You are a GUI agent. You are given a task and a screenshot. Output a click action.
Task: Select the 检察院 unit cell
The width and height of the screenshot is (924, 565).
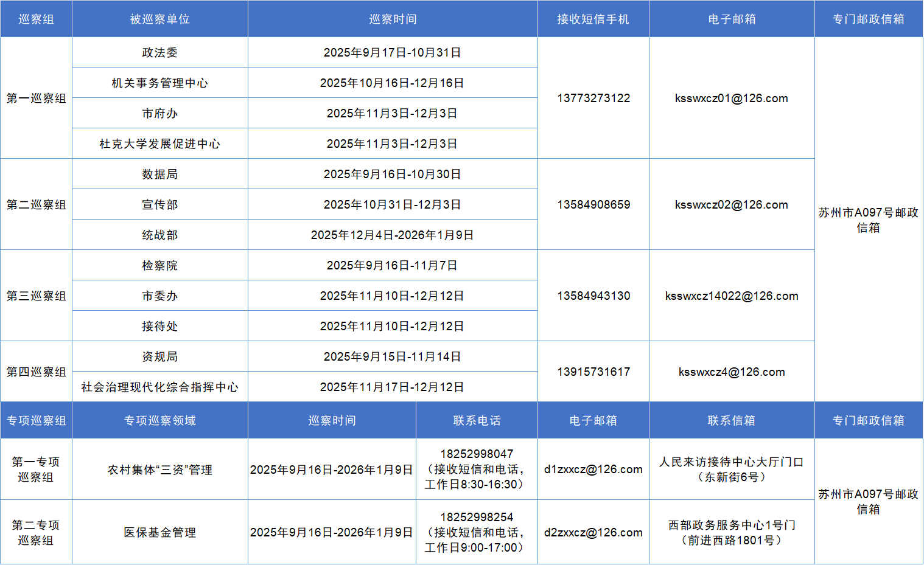click(160, 266)
